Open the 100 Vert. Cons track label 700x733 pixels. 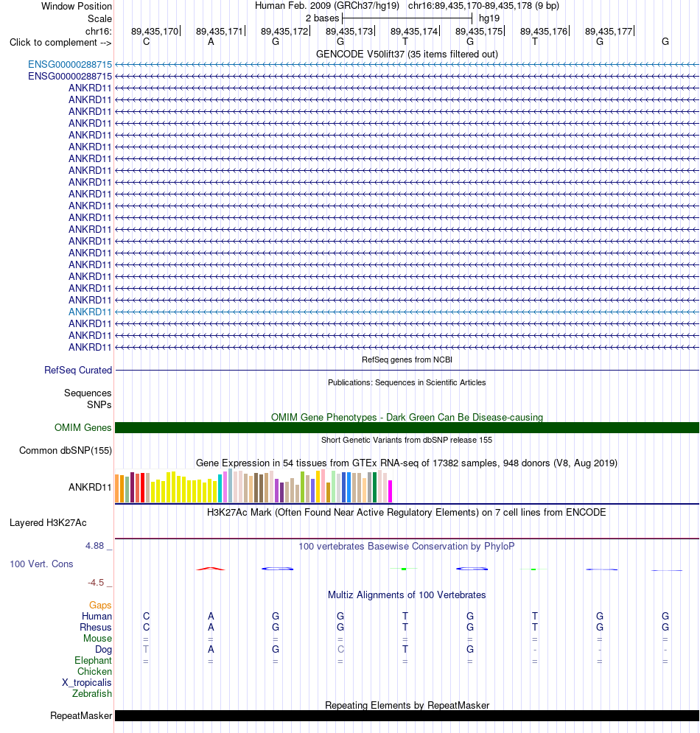(x=41, y=564)
